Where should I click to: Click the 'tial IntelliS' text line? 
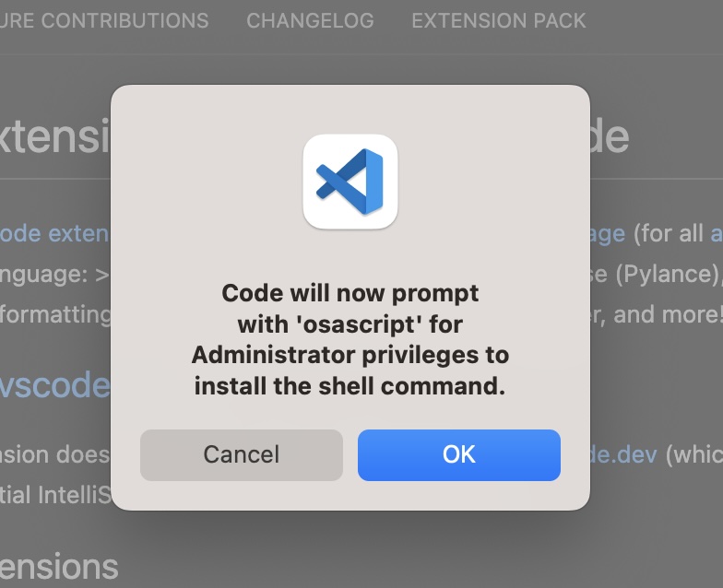(x=55, y=495)
